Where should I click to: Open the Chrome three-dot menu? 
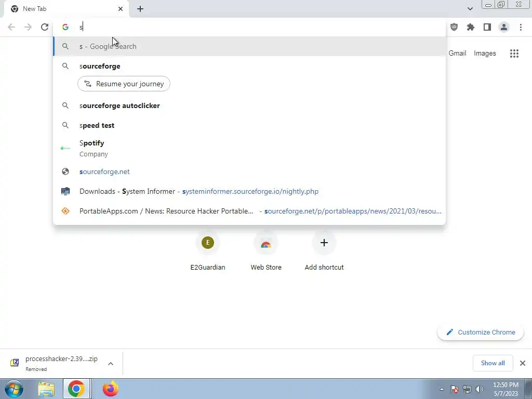click(x=521, y=27)
